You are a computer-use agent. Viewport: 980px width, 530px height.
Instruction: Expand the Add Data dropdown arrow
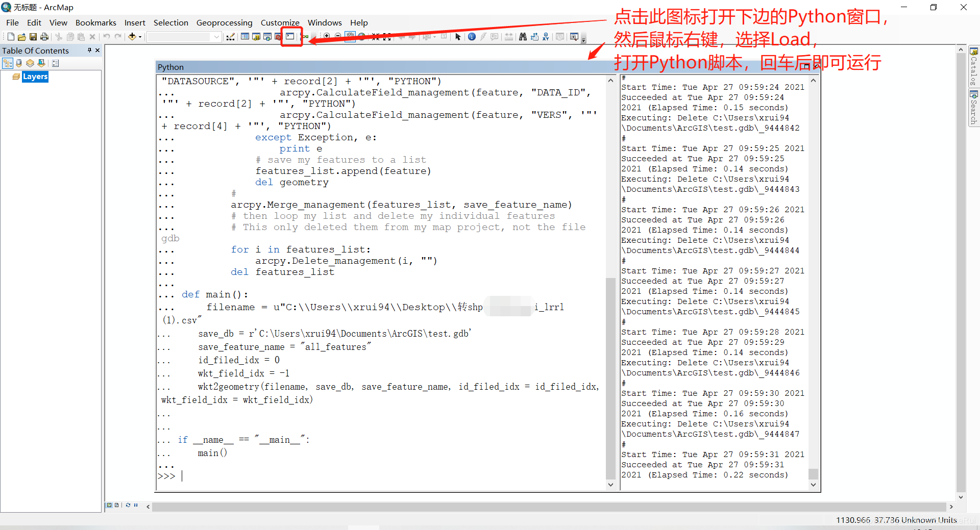click(140, 37)
